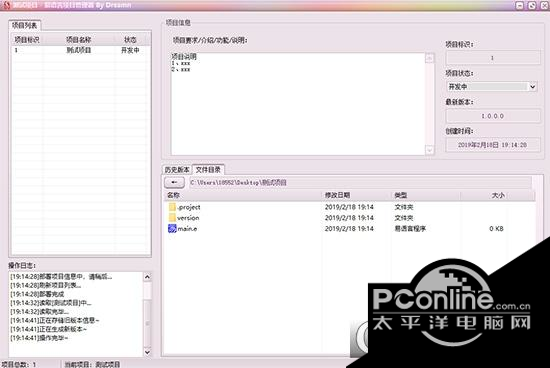Switch to the 历史版本 tab
Screen dimensions: 550x368
click(177, 170)
